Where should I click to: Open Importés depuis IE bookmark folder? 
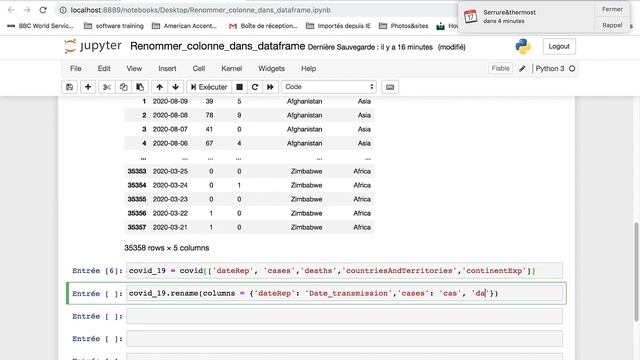(338, 26)
